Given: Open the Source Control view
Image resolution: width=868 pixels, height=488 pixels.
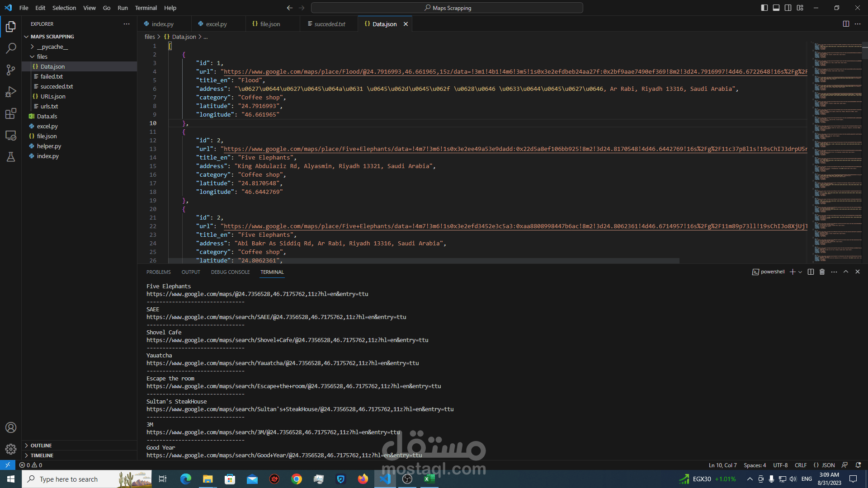Looking at the screenshot, I should point(11,70).
